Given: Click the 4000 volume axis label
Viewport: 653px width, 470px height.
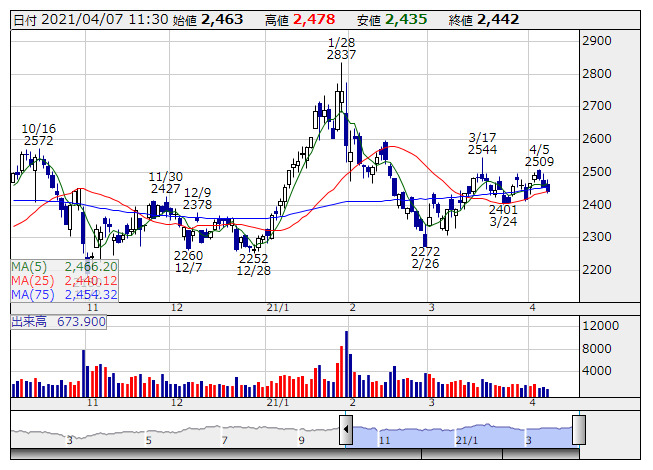Looking at the screenshot, I should pos(597,371).
